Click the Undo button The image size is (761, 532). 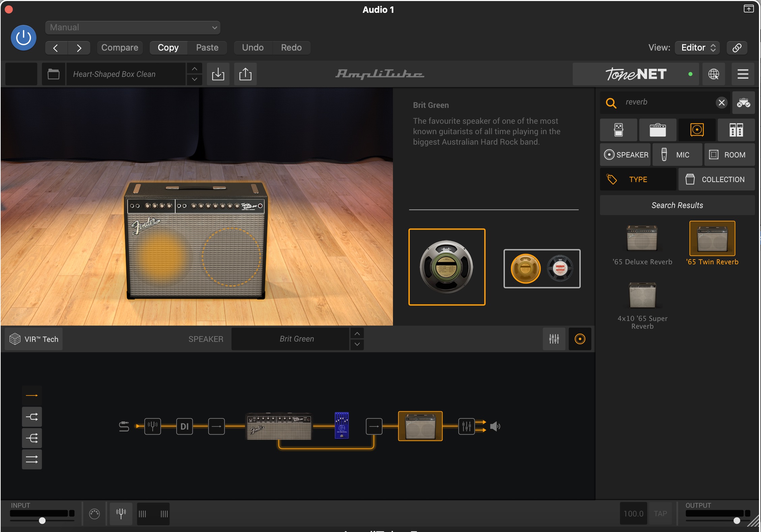pos(253,48)
